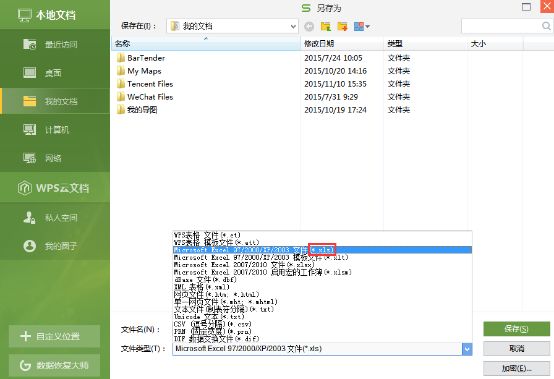Screen dimensions: 554x379
Task: Sort by the 名称 column header
Action: [x=206, y=43]
